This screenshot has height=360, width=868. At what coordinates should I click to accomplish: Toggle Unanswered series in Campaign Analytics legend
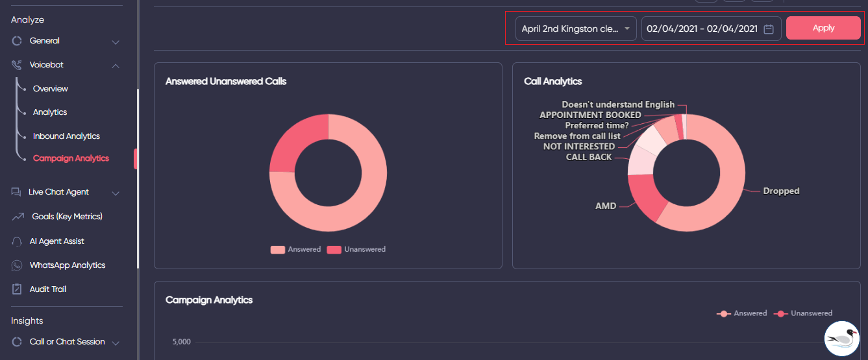click(x=802, y=313)
